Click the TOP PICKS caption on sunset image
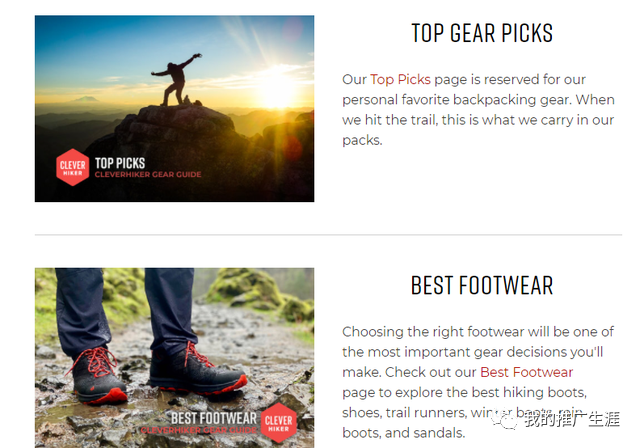Screen dimensions: 640x448 click(120, 163)
